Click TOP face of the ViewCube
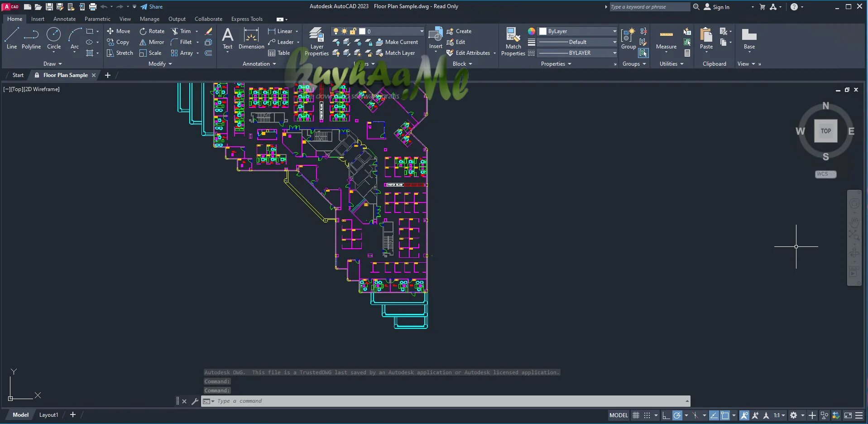The width and height of the screenshot is (868, 424). 825,131
